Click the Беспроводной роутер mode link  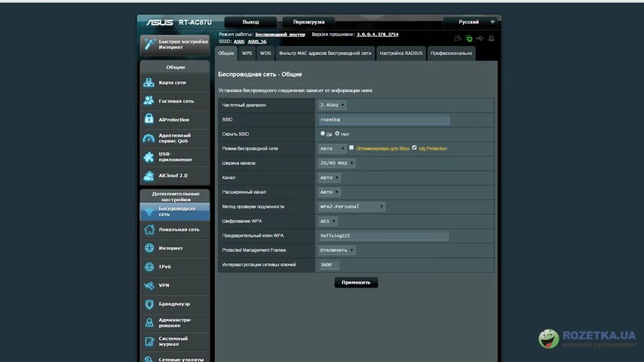280,35
